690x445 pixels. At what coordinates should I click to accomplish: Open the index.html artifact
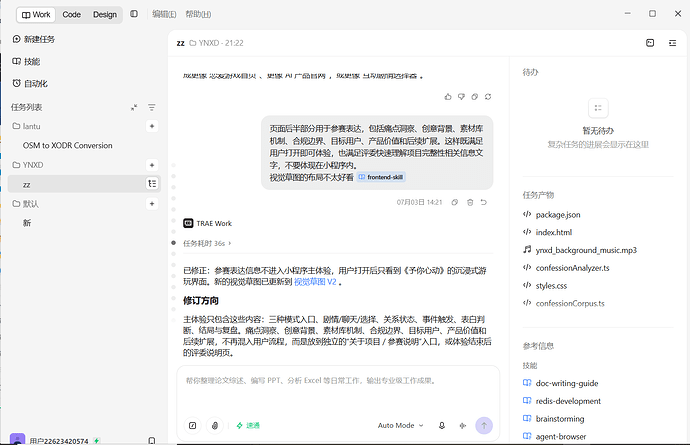tap(554, 232)
